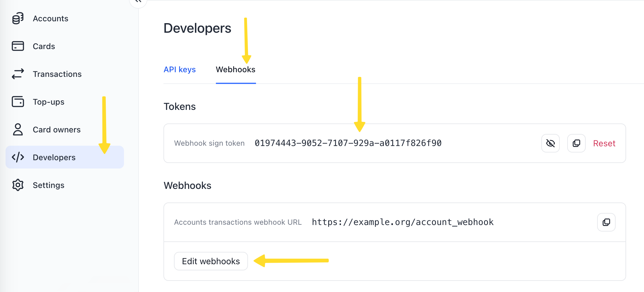Collapse the sidebar with the chevron button
This screenshot has height=292, width=644.
tap(138, 2)
